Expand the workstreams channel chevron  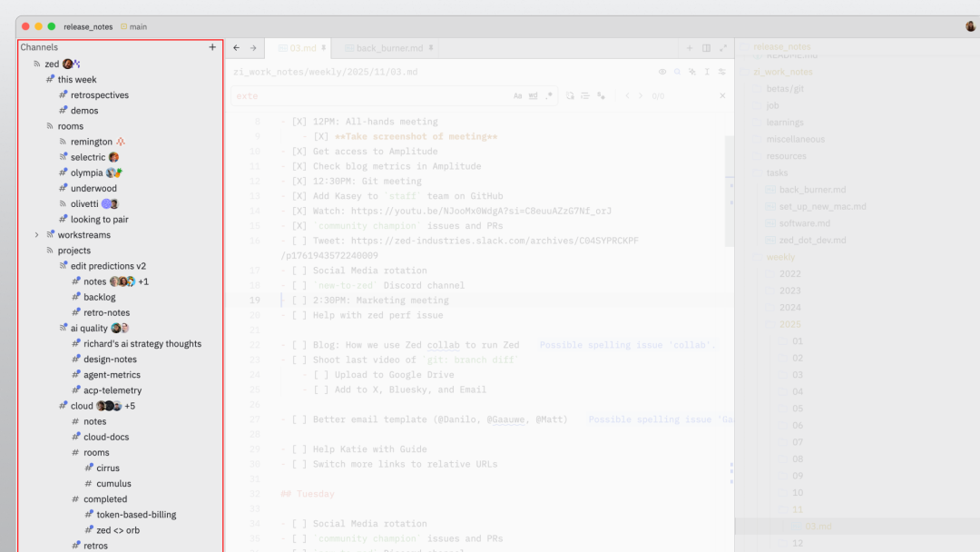coord(36,235)
